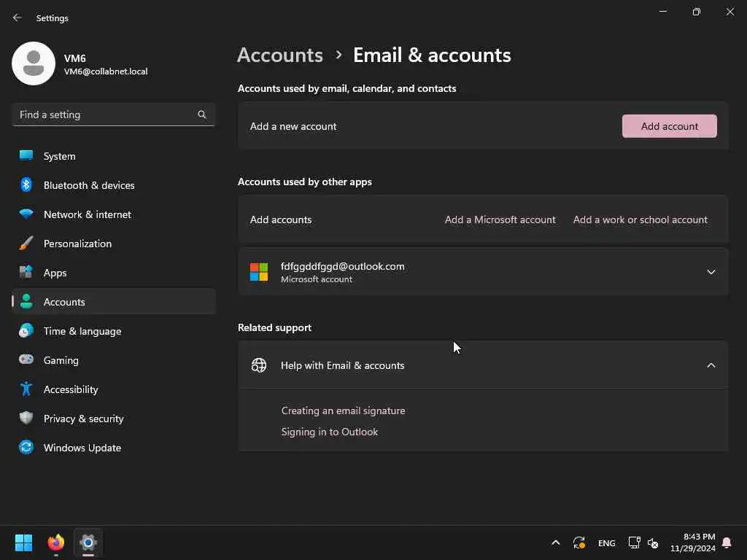The height and width of the screenshot is (560, 747).
Task: Click the Find a setting search box
Action: pyautogui.click(x=106, y=114)
